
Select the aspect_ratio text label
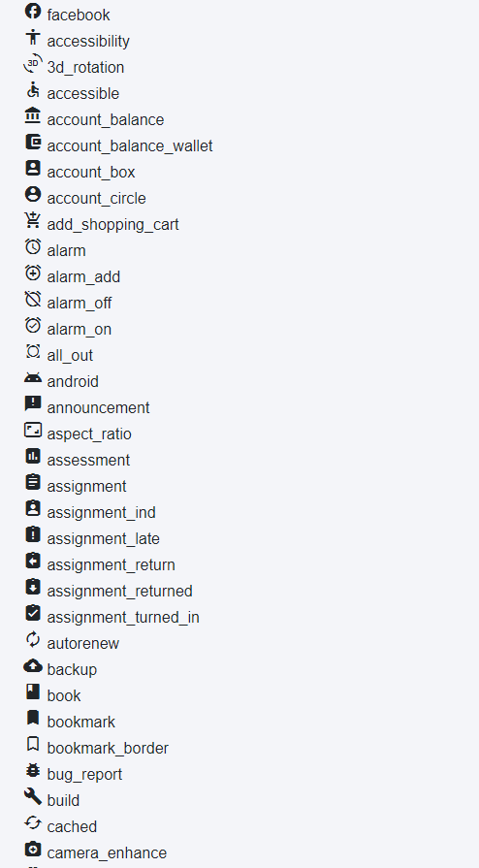point(89,434)
